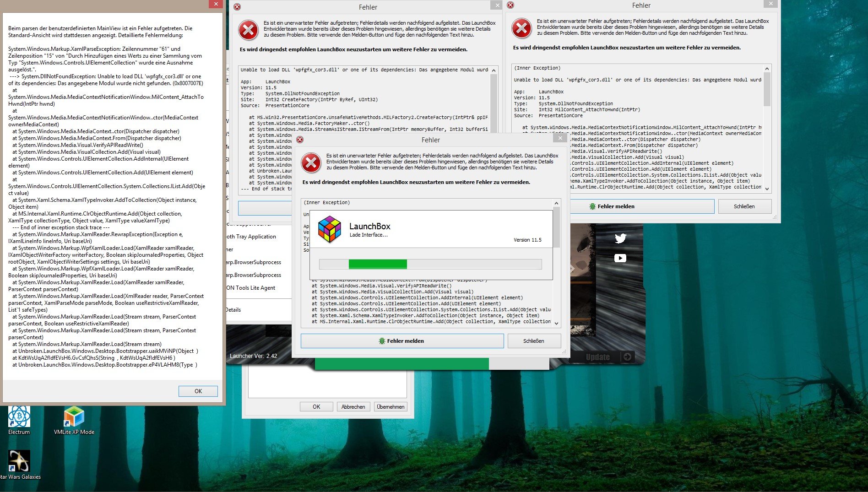Close the top-right Fehler dialog window
Screen dimensions: 868x492
point(771,4)
